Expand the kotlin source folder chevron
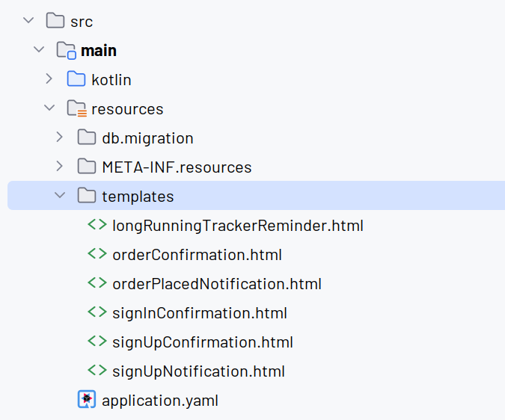The height and width of the screenshot is (420, 505). tap(49, 78)
